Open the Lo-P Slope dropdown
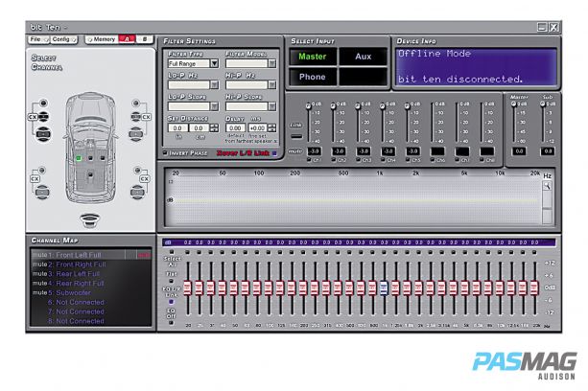Viewport: 588px width, 391px height. pyautogui.click(x=214, y=106)
